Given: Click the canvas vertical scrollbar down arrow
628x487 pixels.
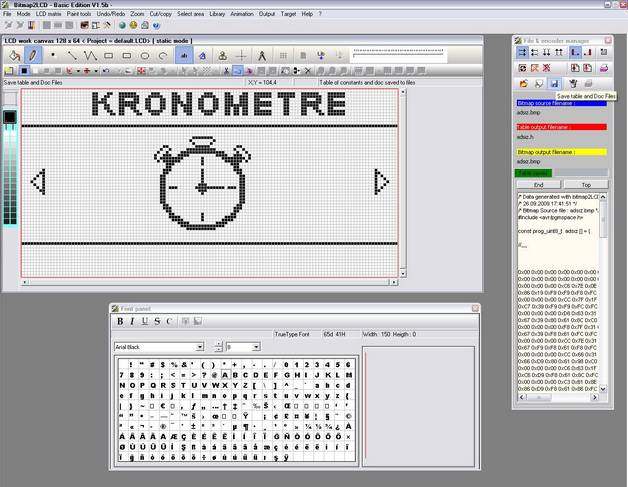Looking at the screenshot, I should 403,274.
